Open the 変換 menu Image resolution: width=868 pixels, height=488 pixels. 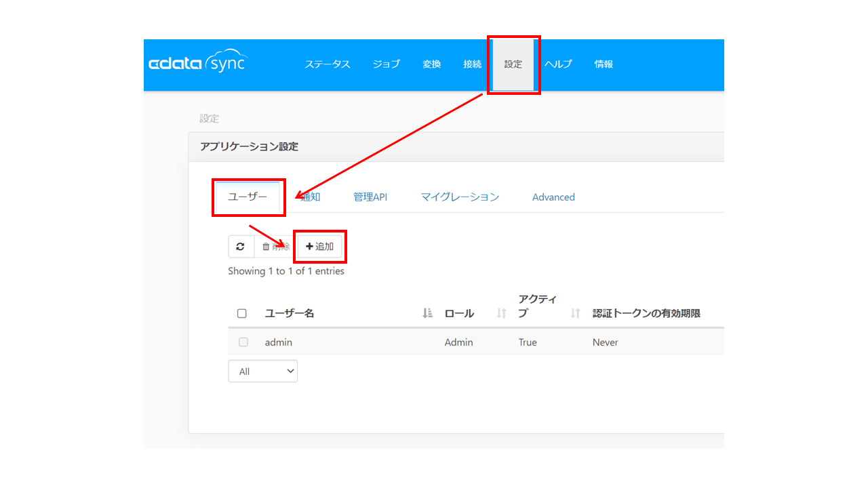(x=432, y=64)
